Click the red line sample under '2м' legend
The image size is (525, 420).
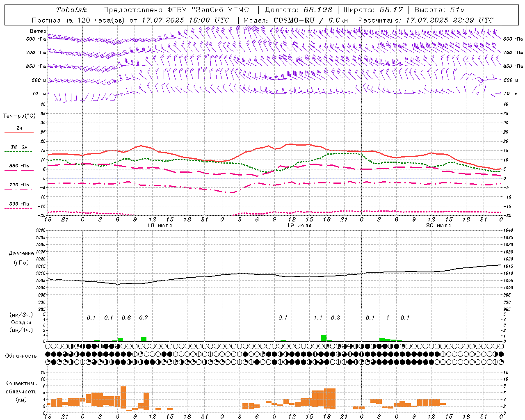[x=19, y=133]
